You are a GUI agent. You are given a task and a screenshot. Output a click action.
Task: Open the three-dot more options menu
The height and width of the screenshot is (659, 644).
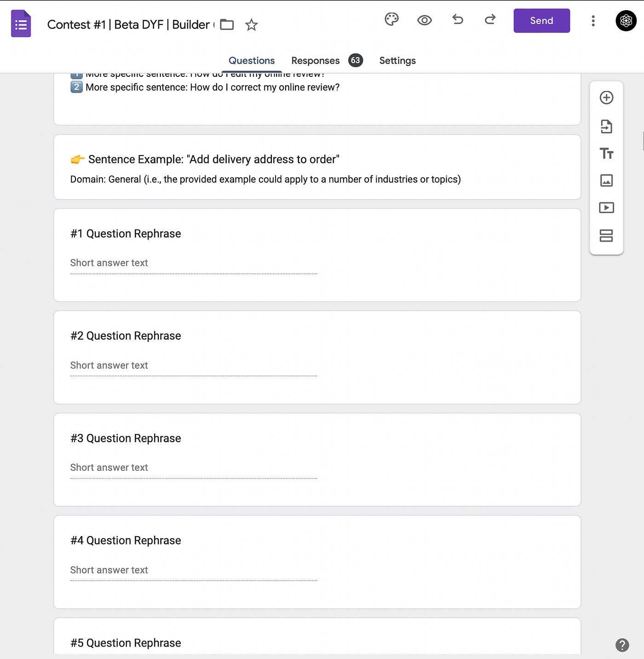pos(593,21)
